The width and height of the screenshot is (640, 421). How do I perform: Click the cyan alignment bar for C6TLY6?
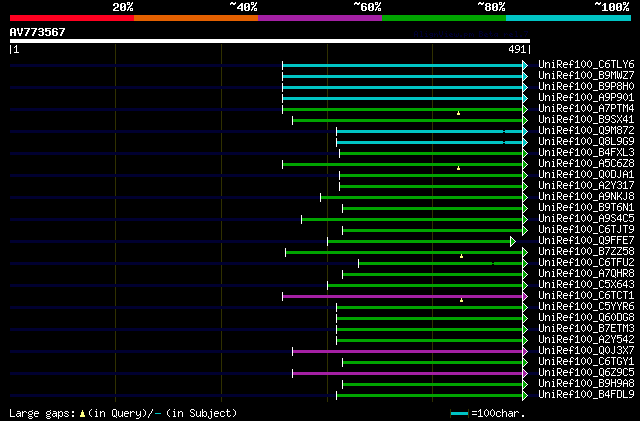pyautogui.click(x=402, y=65)
